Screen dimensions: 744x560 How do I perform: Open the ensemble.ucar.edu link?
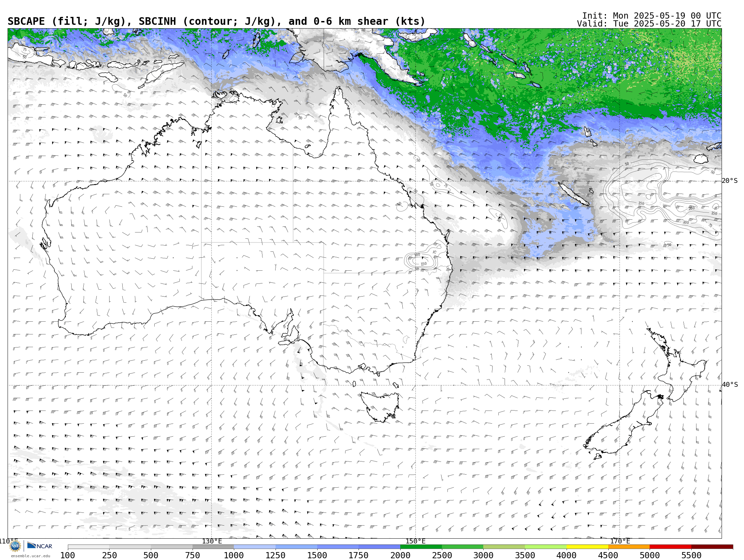click(30, 556)
